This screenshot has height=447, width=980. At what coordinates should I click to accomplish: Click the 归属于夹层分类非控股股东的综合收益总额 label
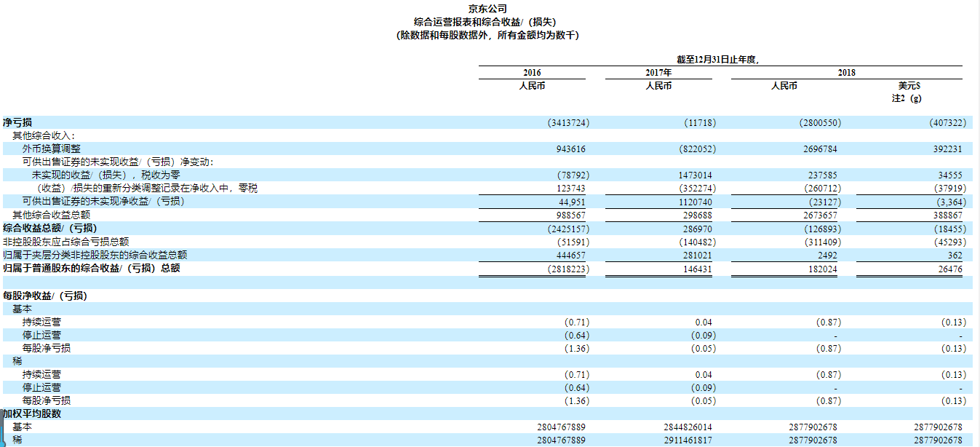(95, 255)
